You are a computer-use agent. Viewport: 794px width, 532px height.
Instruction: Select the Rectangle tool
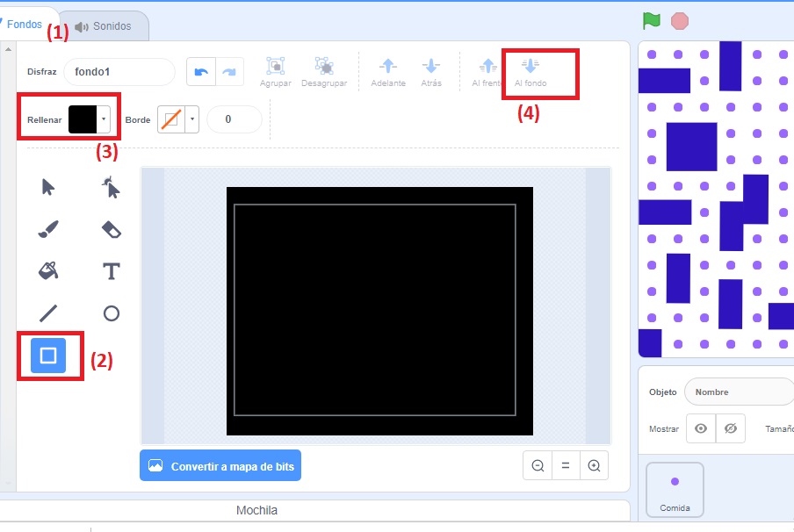[x=48, y=356]
